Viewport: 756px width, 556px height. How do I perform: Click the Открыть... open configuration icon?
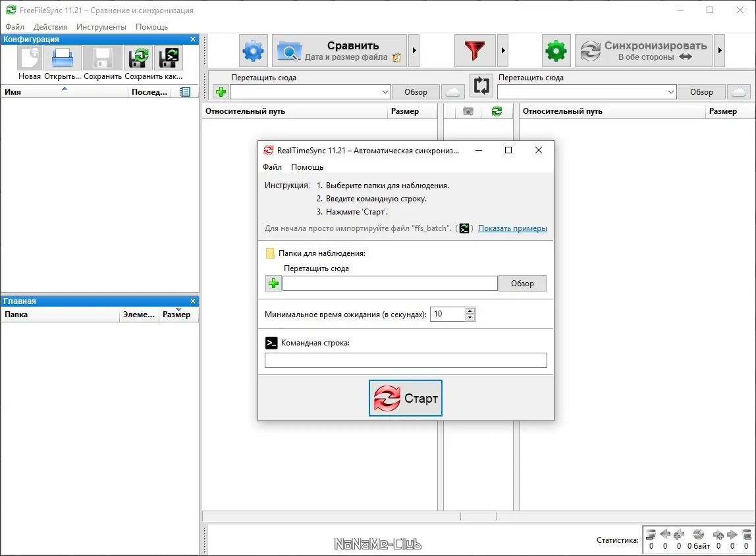(62, 59)
